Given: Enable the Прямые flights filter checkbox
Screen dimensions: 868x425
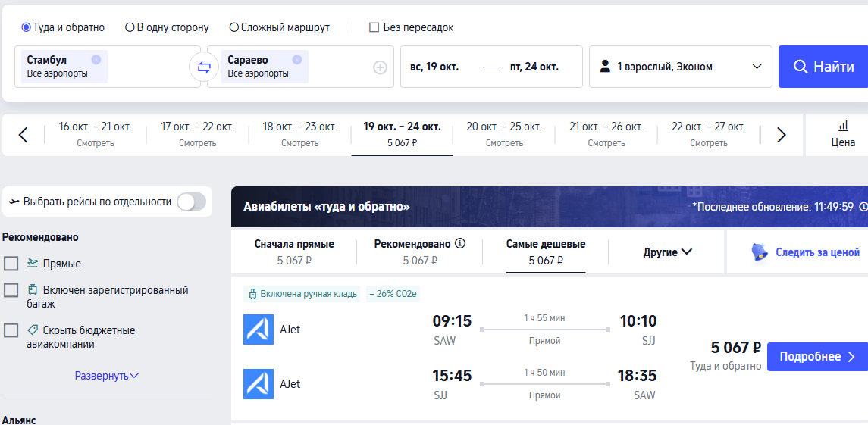Looking at the screenshot, I should pyautogui.click(x=11, y=264).
